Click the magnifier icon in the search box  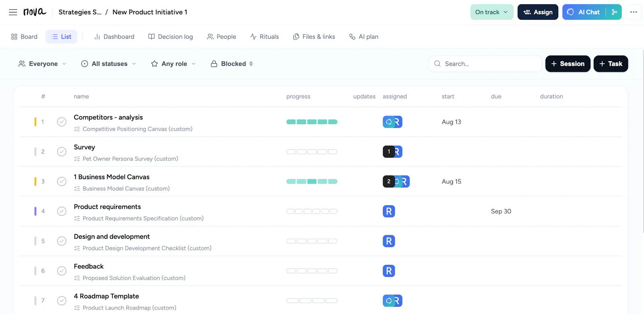coord(437,64)
